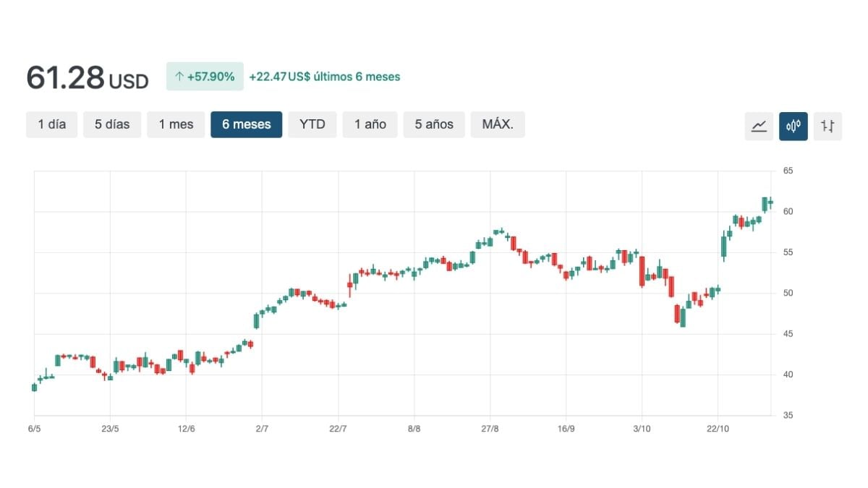Switch to YTD view
The height and width of the screenshot is (488, 868).
coord(312,124)
